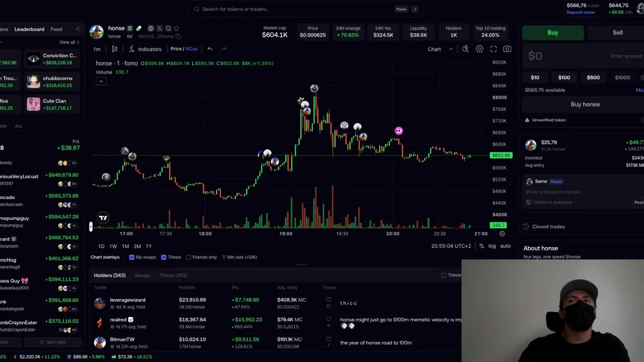Switch to the Feed tab
The image size is (644, 362).
click(x=56, y=29)
